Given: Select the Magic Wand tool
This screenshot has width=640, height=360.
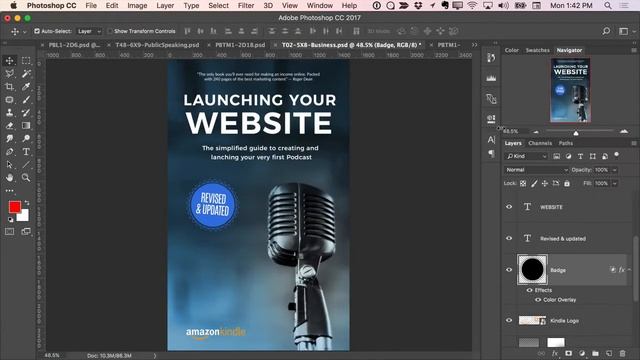Looking at the screenshot, I should coord(26,74).
